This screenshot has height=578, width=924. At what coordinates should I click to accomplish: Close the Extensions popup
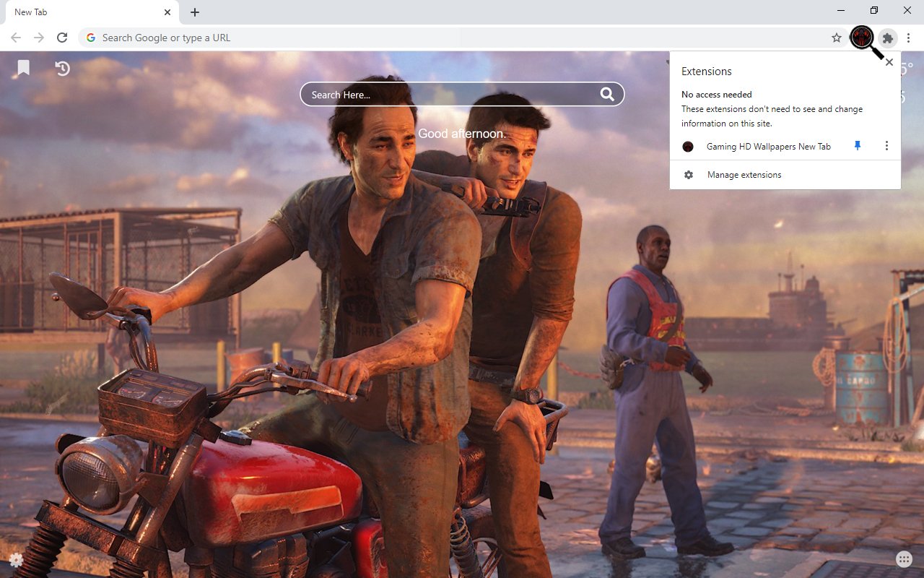pos(889,62)
